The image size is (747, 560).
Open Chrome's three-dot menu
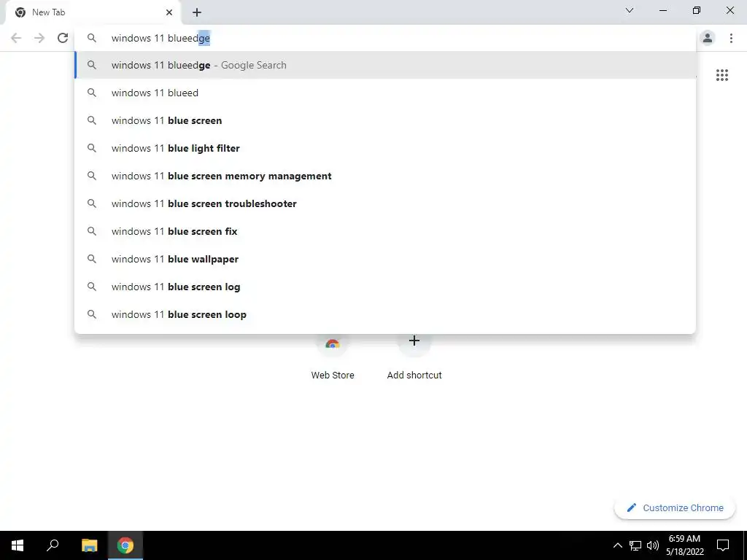point(731,38)
